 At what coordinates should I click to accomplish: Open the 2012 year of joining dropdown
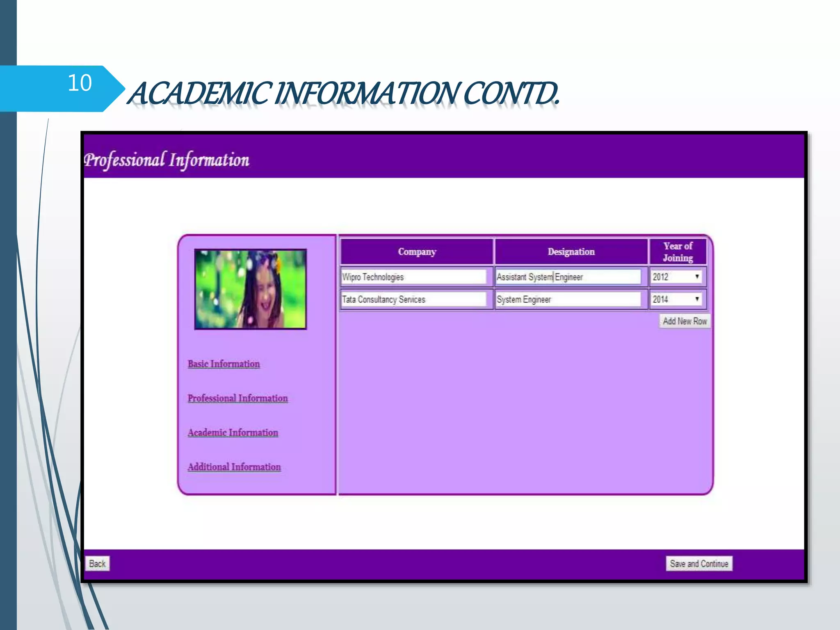676,277
